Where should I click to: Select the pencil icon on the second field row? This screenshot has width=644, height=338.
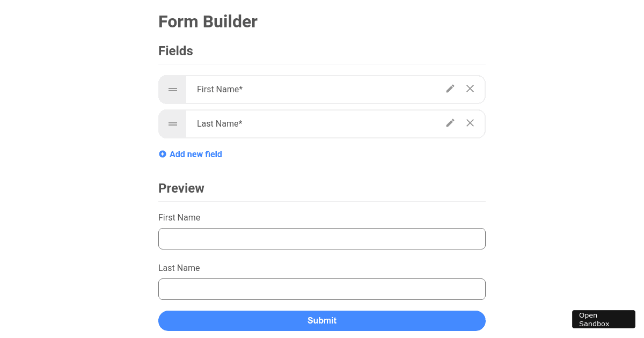click(x=450, y=123)
